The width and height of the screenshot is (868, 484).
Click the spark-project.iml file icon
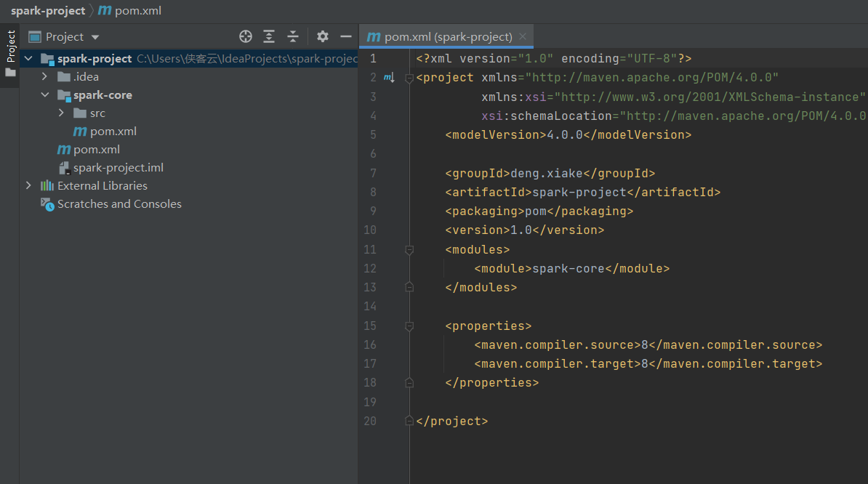point(64,168)
